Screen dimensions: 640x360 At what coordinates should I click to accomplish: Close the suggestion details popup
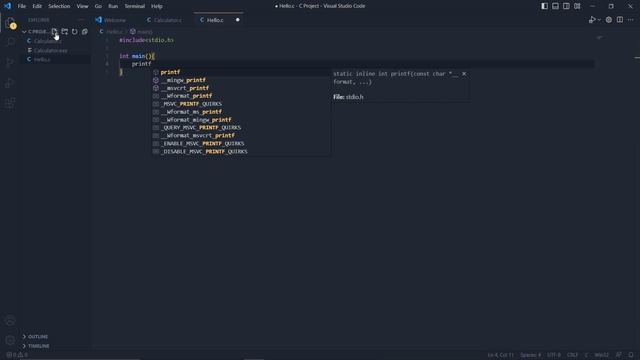click(x=464, y=74)
